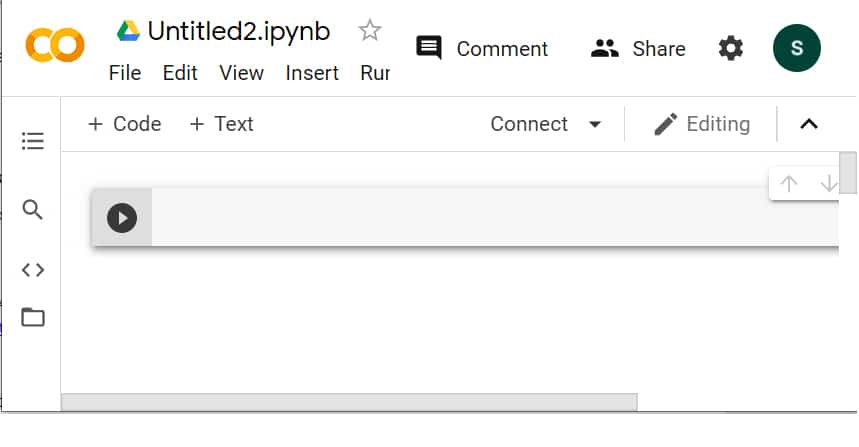Move cell up with arrow
This screenshot has width=859, height=447.
(x=789, y=184)
